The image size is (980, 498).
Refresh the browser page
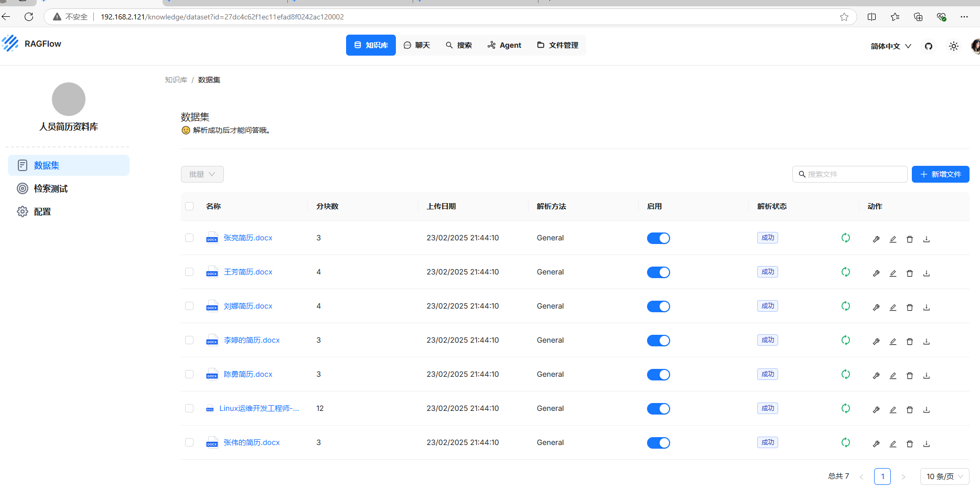(29, 17)
